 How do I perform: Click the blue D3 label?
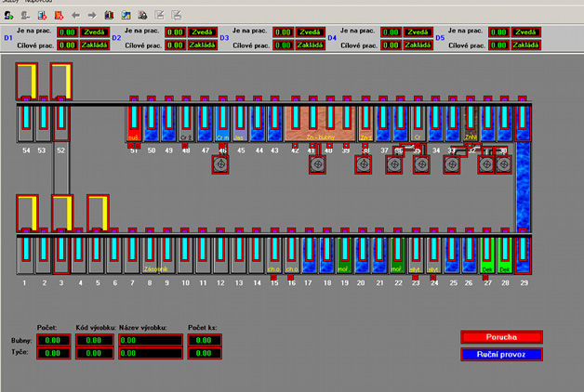click(224, 38)
